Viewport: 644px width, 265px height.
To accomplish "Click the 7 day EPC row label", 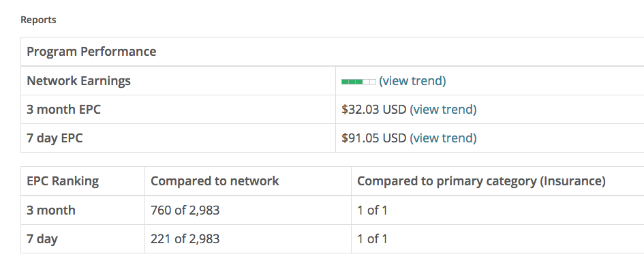I will tap(55, 138).
